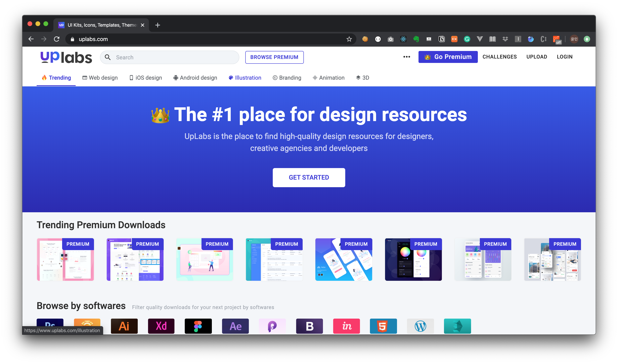Screen dimensions: 618x364
Task: Expand the three-dot more menu
Action: [x=406, y=57]
